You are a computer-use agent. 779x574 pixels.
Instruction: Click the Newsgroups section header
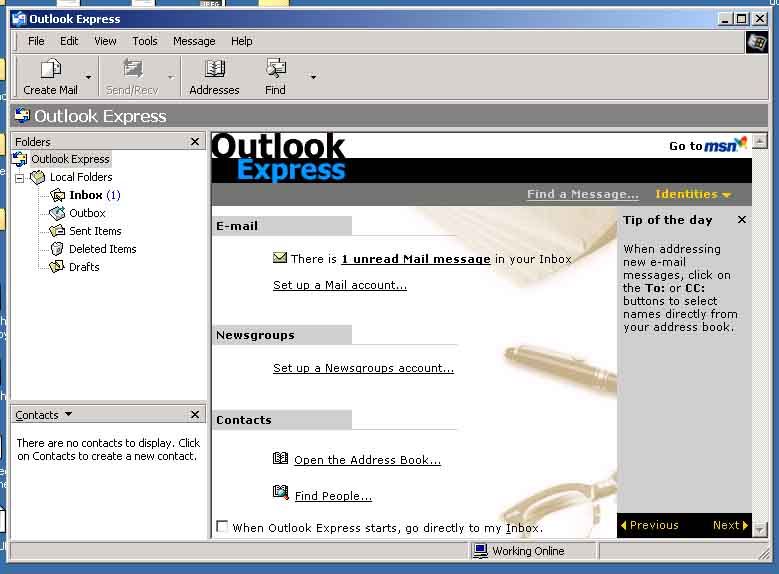coord(282,335)
